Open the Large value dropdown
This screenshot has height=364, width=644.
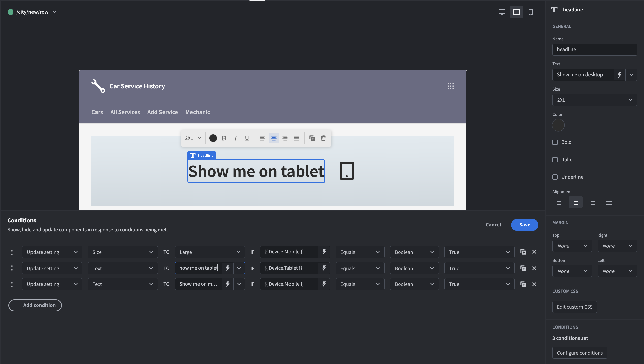click(x=210, y=252)
